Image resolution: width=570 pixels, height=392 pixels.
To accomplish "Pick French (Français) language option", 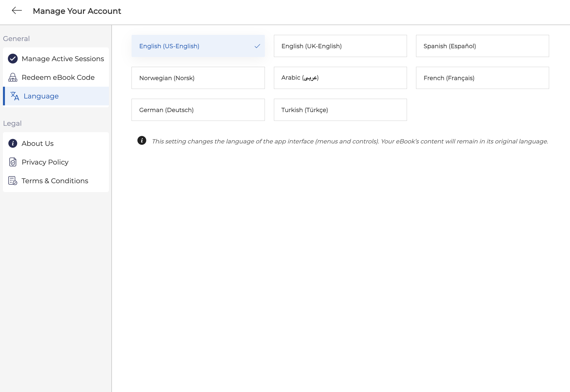I will (x=482, y=78).
